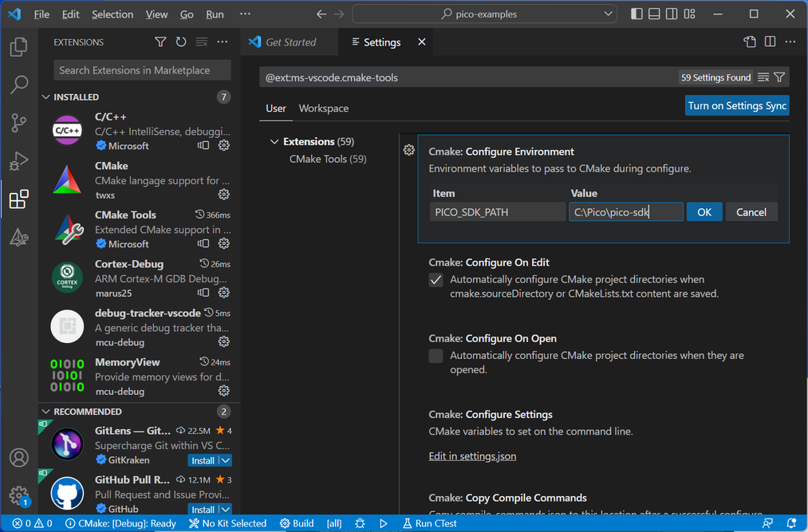Open GitHub Pull Requests Install dropdown arrow

click(226, 510)
